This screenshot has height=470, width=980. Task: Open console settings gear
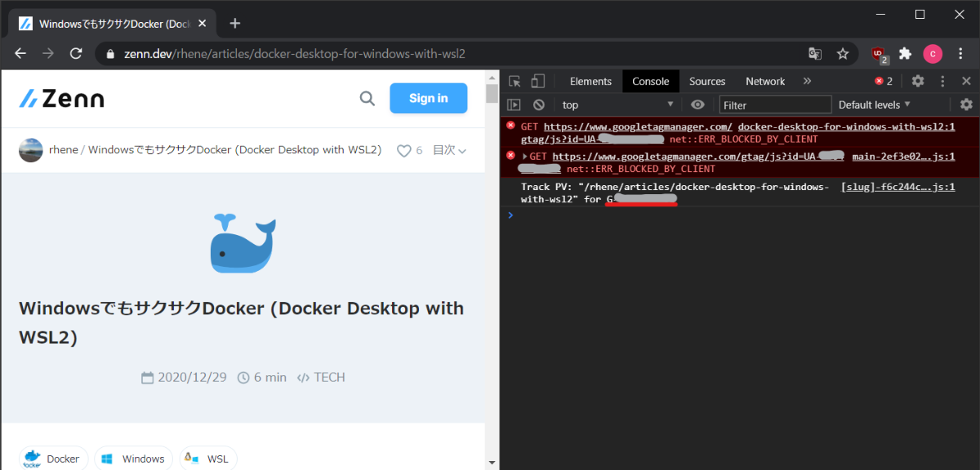(966, 104)
